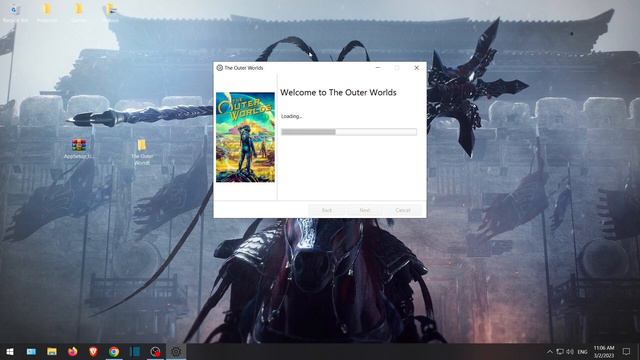The image size is (640, 360).
Task: Click the disabled Next button in installer
Action: click(364, 210)
